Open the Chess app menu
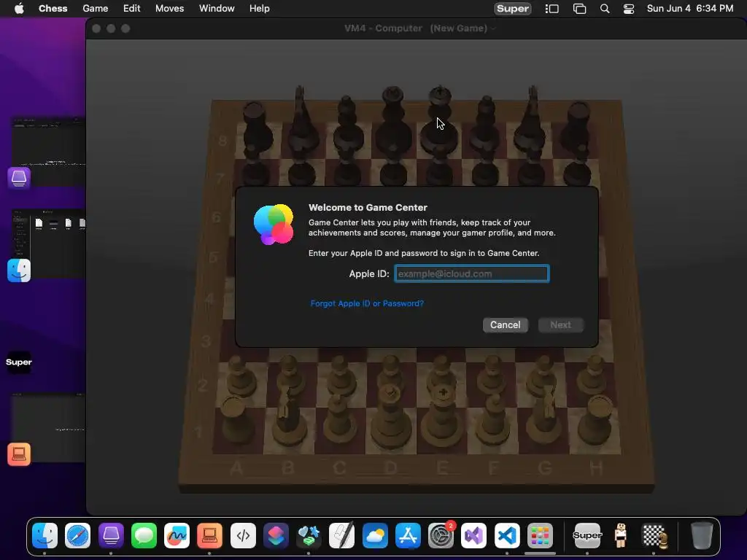The width and height of the screenshot is (747, 560). coord(53,9)
